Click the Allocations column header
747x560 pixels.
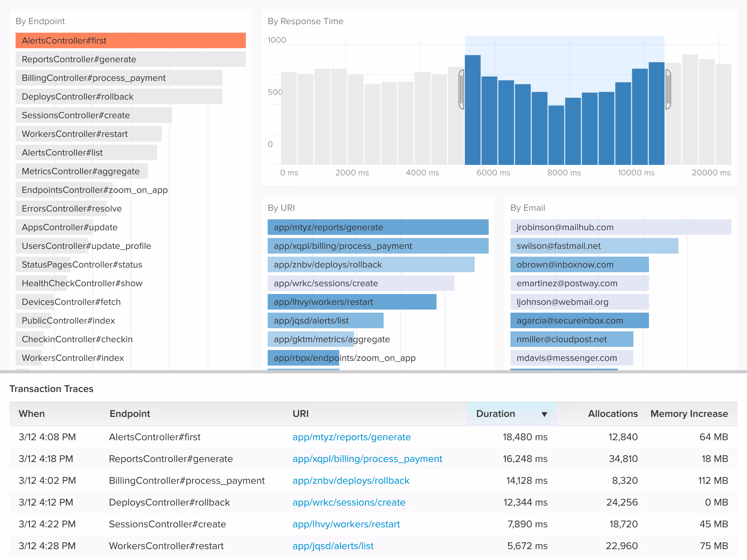click(612, 414)
